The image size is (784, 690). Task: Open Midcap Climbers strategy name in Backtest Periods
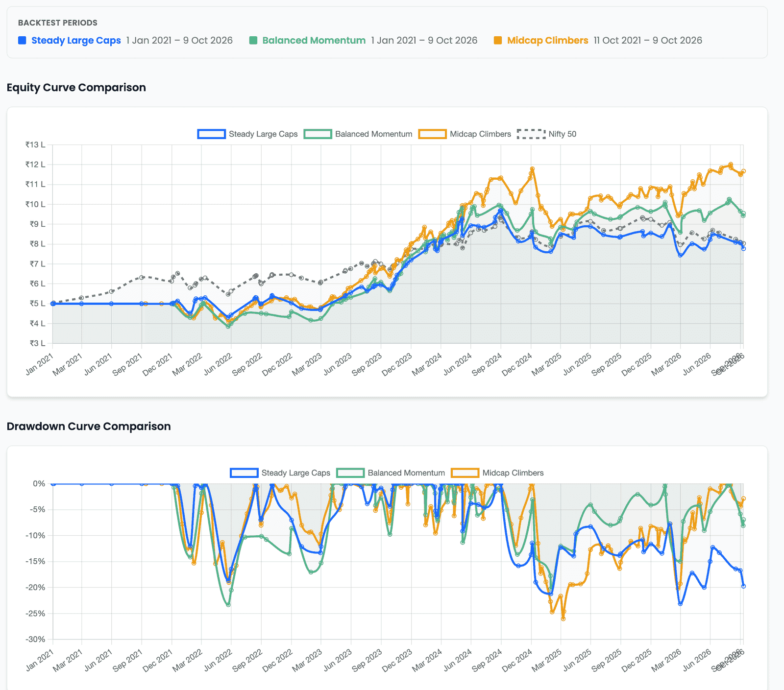pos(547,40)
